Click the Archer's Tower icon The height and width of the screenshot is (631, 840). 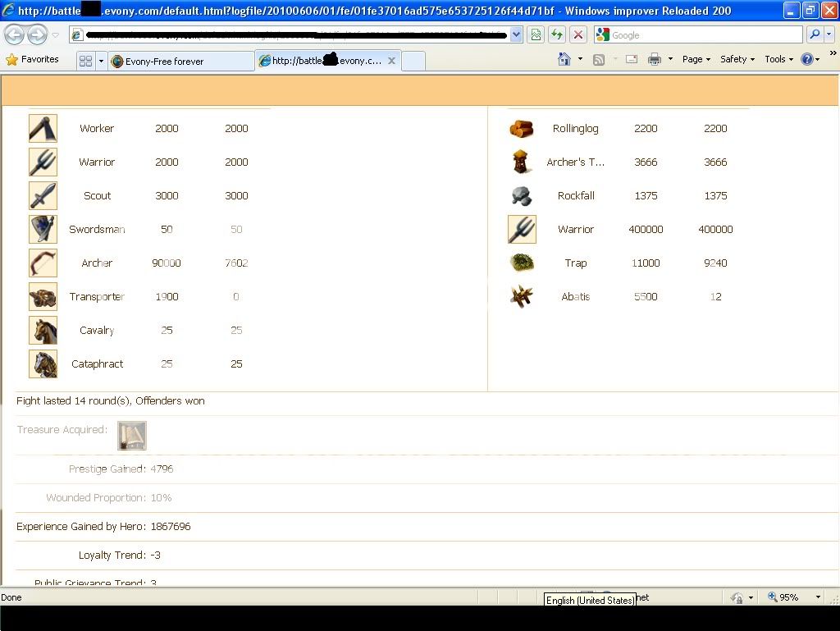click(x=521, y=162)
